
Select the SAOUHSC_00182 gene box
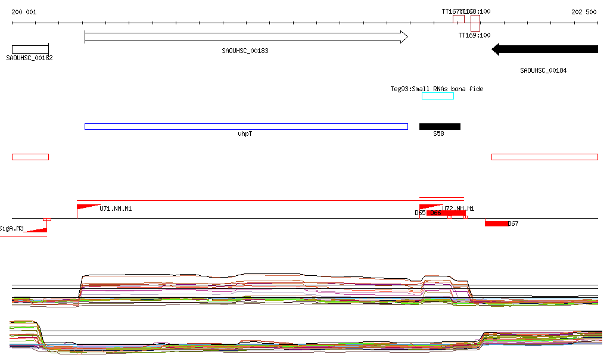[30, 49]
